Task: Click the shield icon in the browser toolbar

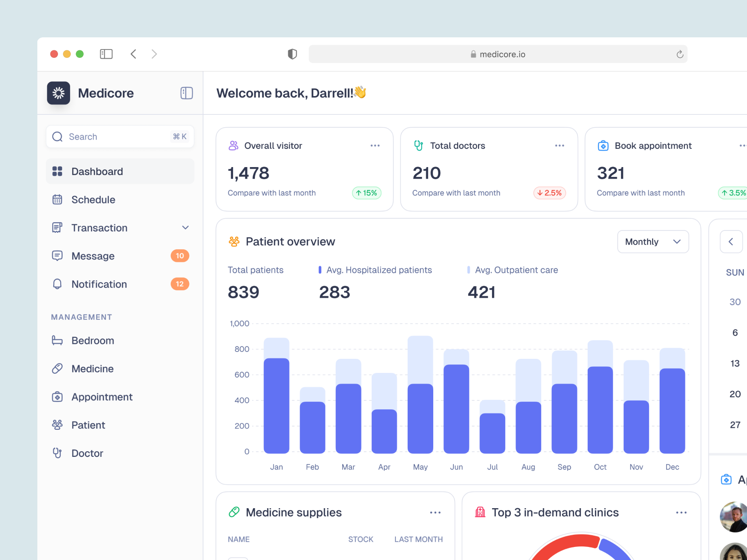Action: (292, 54)
